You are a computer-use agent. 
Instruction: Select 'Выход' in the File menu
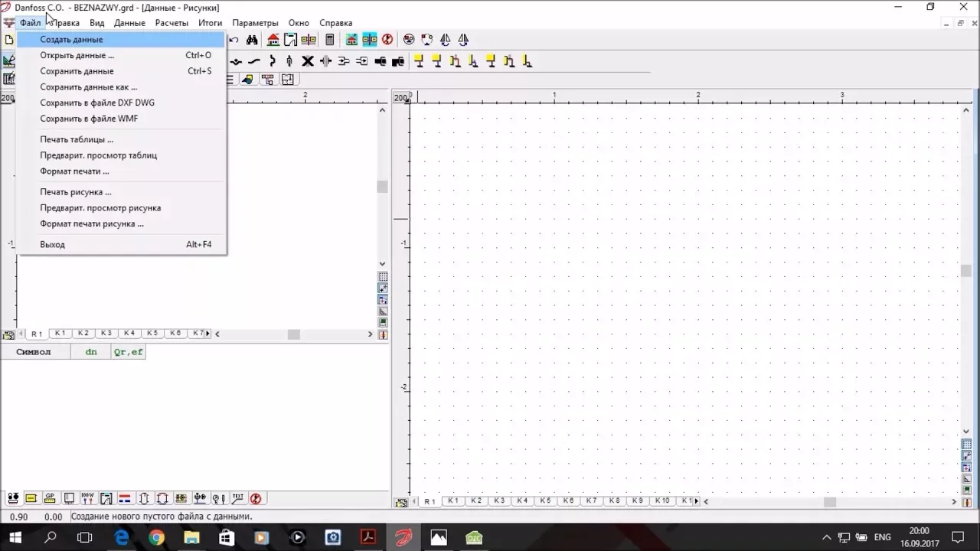pyautogui.click(x=121, y=245)
